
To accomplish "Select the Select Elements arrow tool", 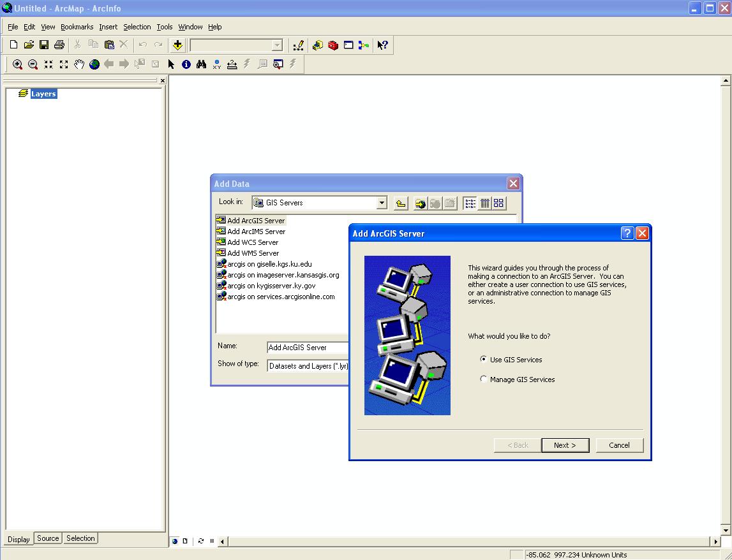I will click(171, 64).
